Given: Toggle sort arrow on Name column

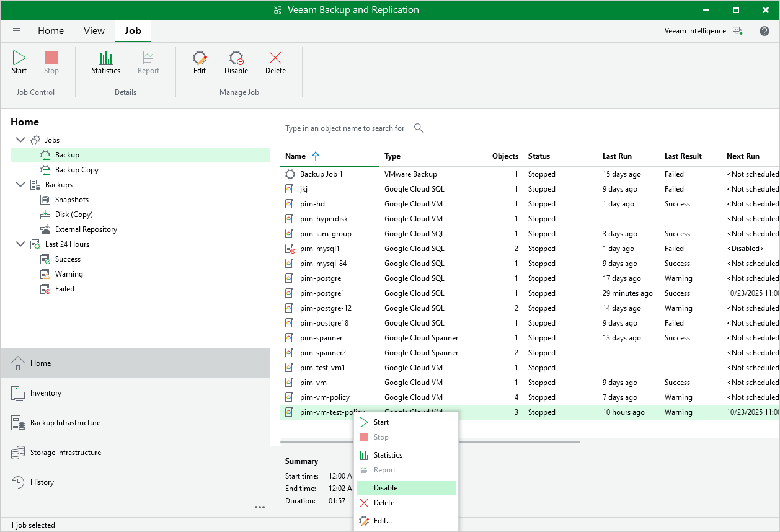Looking at the screenshot, I should tap(316, 156).
